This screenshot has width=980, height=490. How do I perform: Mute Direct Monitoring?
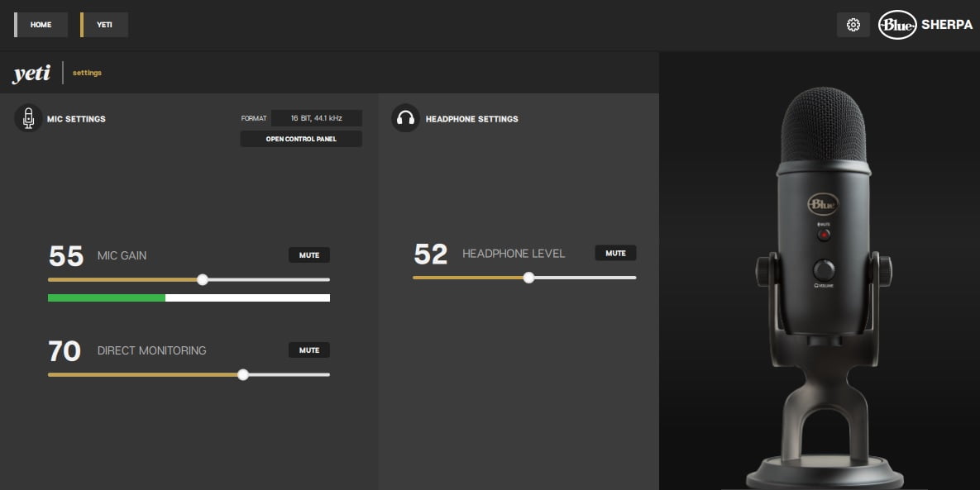point(309,350)
